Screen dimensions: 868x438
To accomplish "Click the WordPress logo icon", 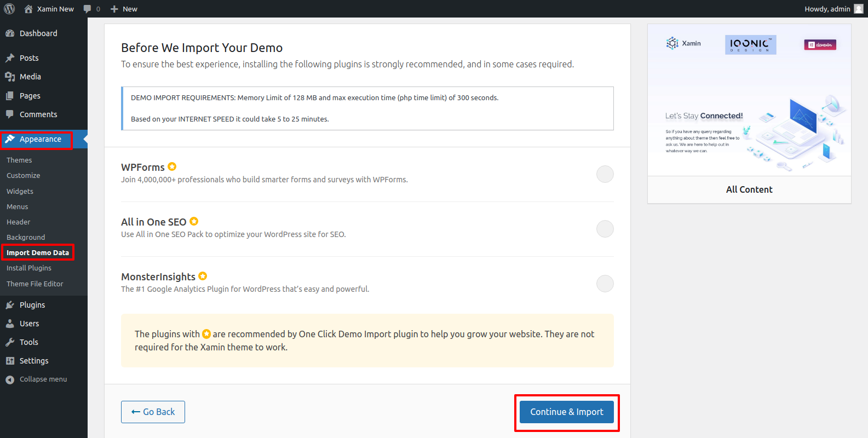I will pos(9,9).
